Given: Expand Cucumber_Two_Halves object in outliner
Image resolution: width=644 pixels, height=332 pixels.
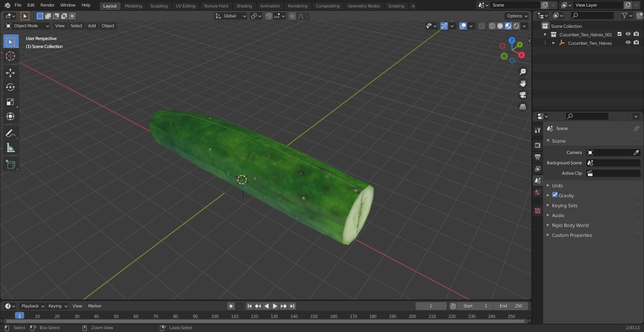Looking at the screenshot, I should click(553, 43).
